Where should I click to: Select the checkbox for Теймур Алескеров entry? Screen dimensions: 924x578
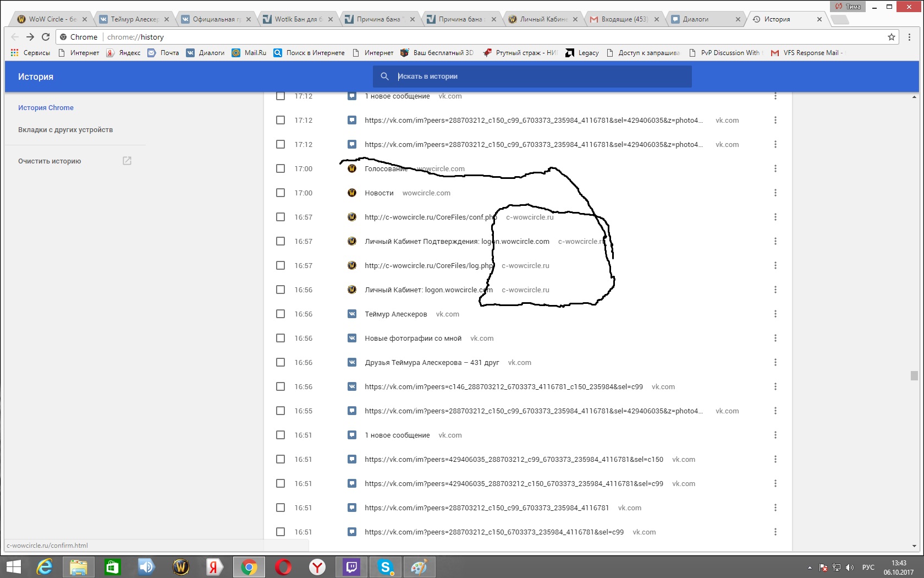click(280, 314)
